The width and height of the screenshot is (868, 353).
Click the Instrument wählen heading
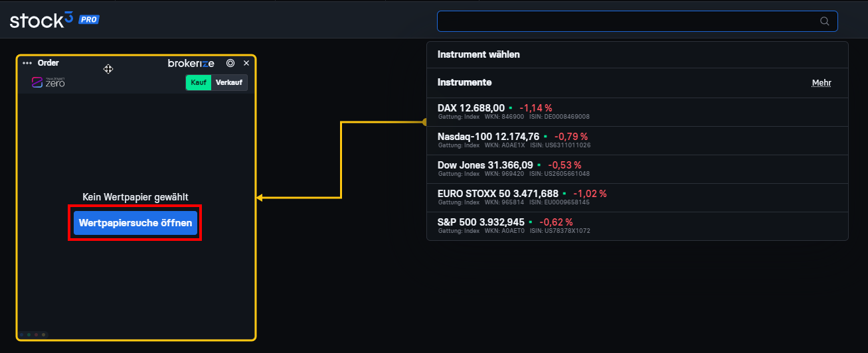[479, 54]
